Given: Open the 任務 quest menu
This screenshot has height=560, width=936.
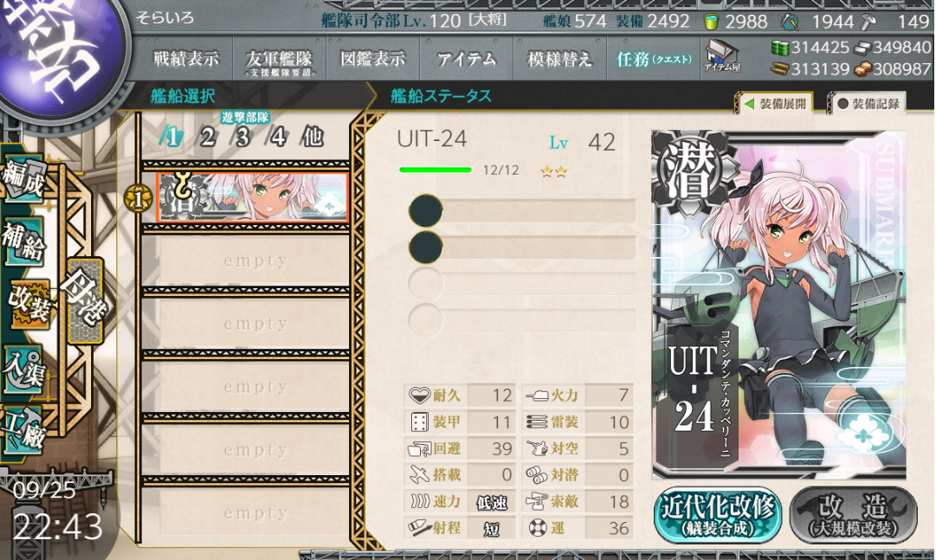Looking at the screenshot, I should (x=654, y=59).
